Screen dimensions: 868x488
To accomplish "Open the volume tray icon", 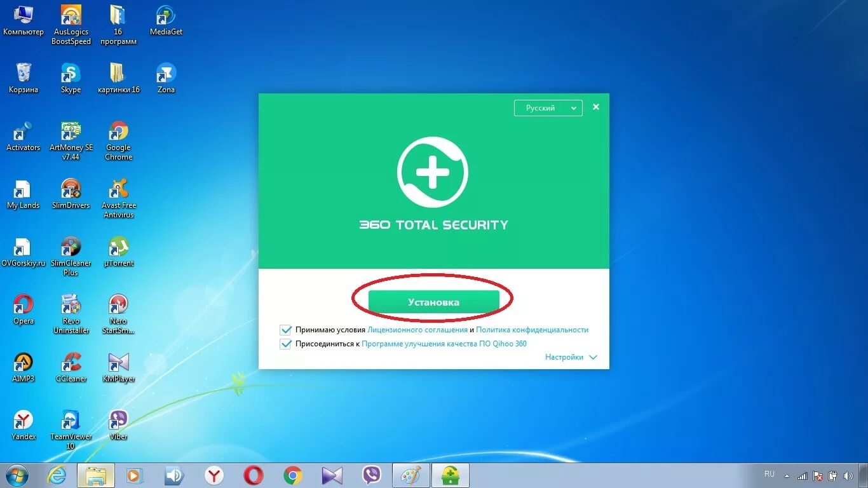I will pyautogui.click(x=848, y=475).
